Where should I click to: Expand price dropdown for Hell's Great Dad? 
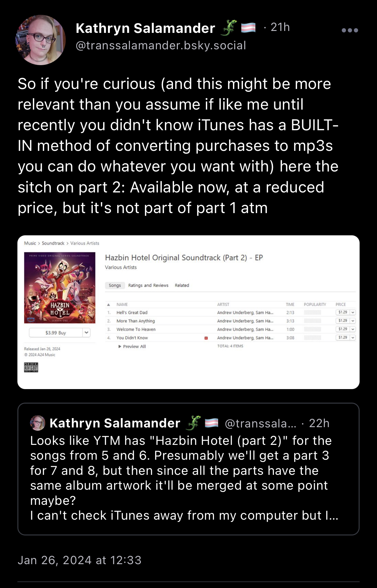(353, 312)
